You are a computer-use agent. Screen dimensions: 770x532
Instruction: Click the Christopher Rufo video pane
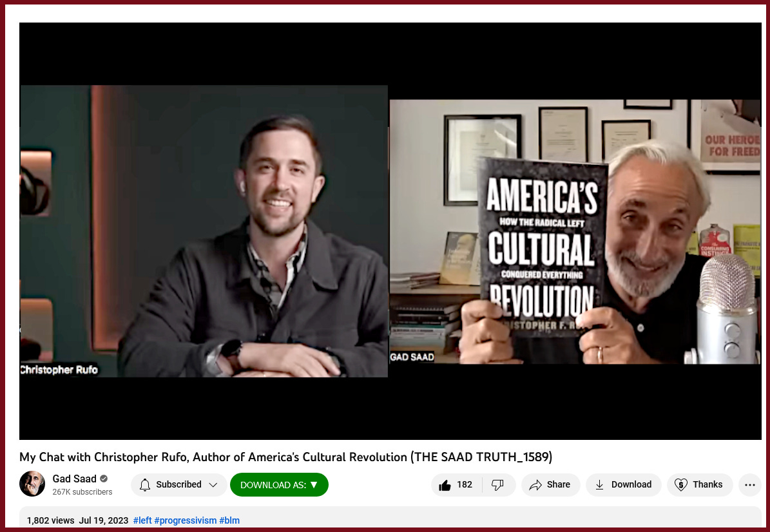tap(204, 231)
